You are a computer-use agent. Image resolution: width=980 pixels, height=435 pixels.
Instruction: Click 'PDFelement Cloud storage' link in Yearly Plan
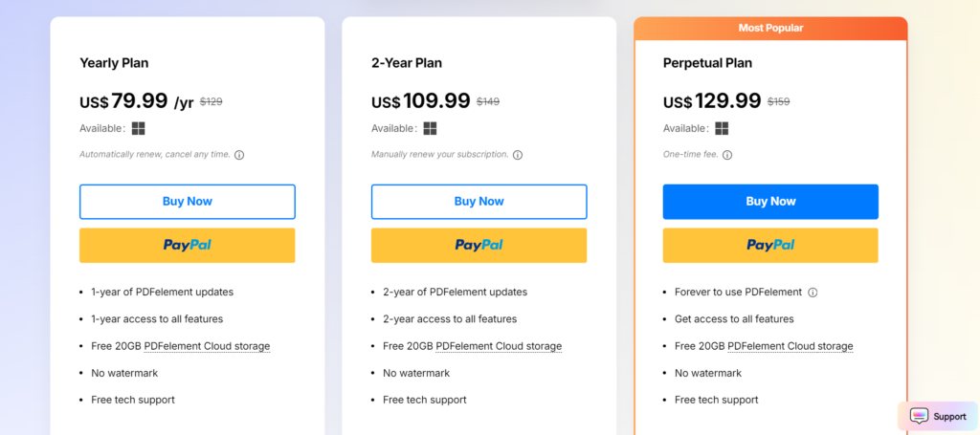[x=207, y=346]
